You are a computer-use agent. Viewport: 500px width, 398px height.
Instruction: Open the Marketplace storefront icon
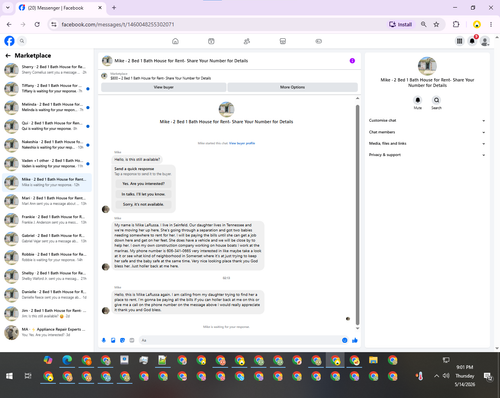pyautogui.click(x=283, y=41)
